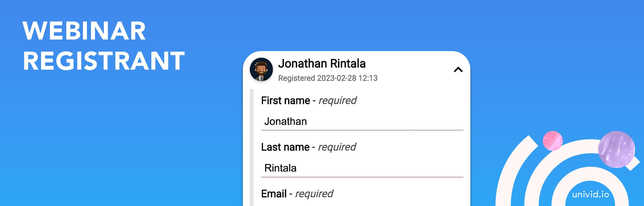
Task: Click the word REGISTRANT in the heading
Action: [x=104, y=61]
